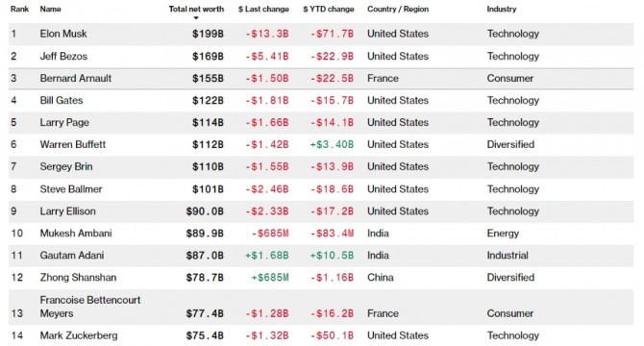Click the Warren Buffett name

point(73,144)
